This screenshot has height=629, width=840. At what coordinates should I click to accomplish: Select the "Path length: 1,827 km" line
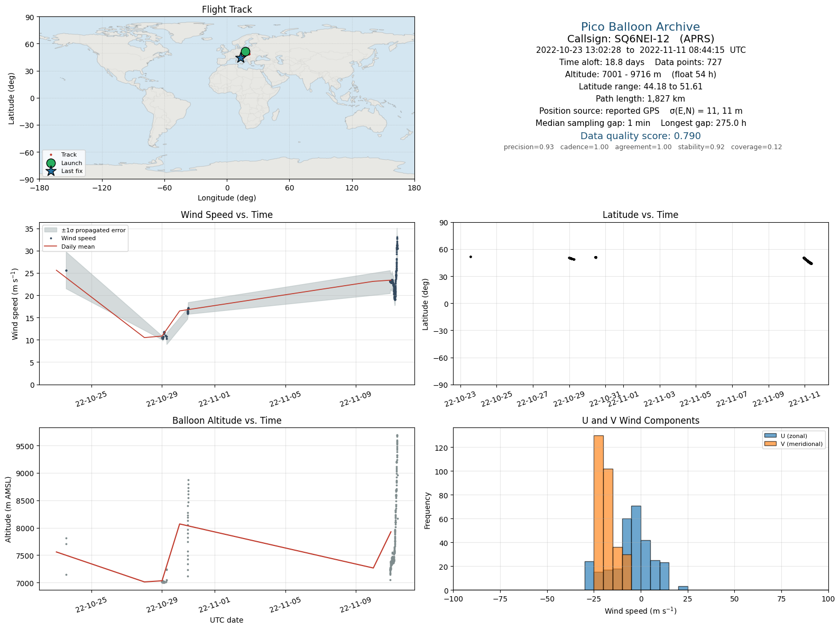(x=640, y=99)
